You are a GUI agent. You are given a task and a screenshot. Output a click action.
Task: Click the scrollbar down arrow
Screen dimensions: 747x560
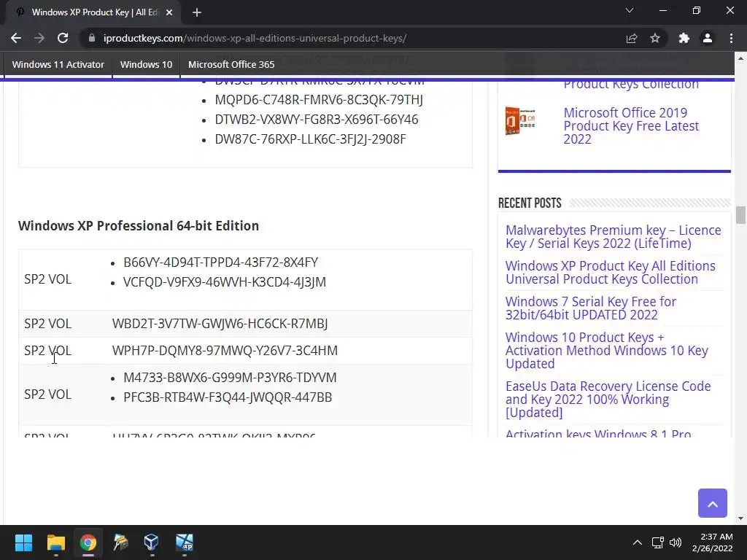(740, 518)
